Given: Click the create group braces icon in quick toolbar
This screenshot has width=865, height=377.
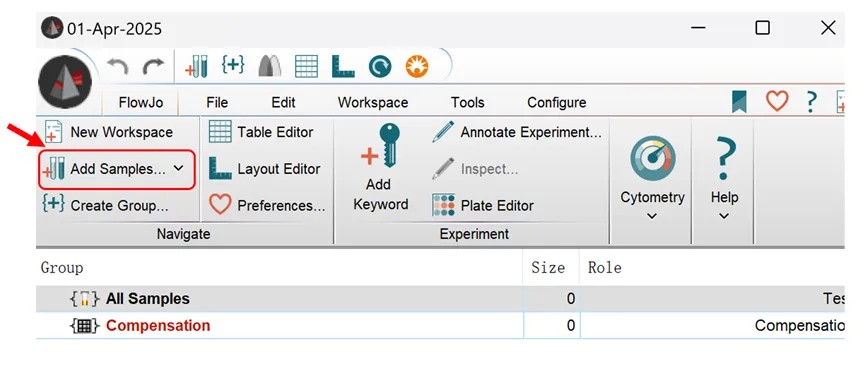Looking at the screenshot, I should click(x=233, y=65).
